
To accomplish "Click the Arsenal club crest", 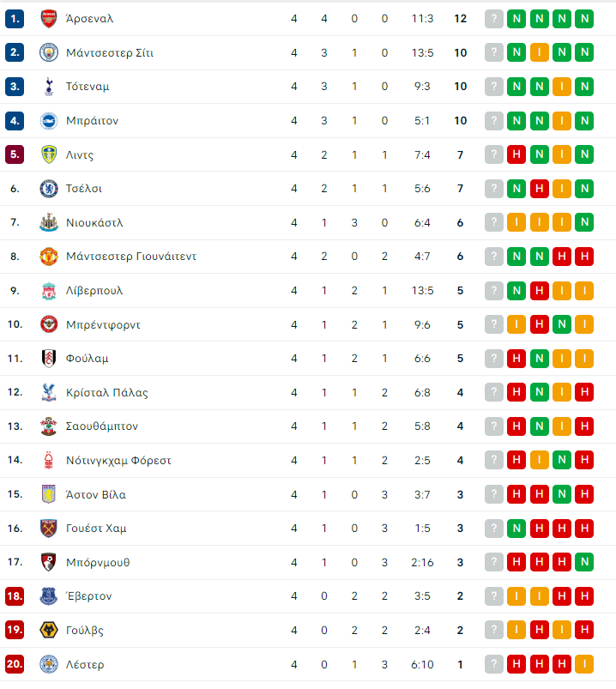I will click(49, 19).
